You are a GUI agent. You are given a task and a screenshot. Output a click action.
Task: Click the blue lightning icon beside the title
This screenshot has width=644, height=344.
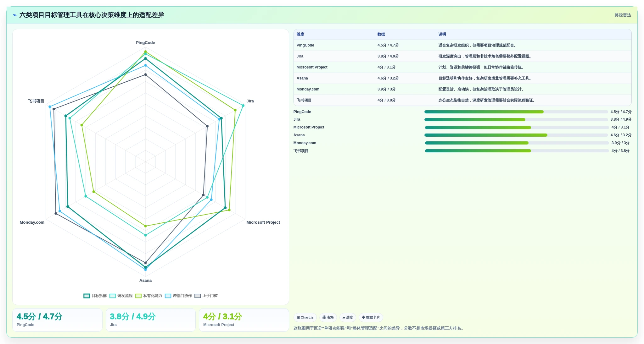tap(14, 15)
